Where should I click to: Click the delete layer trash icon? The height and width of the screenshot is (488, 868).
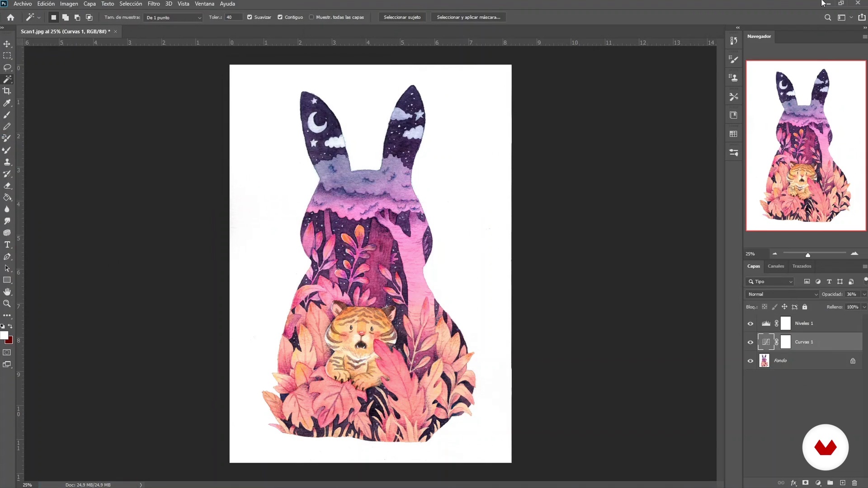pyautogui.click(x=854, y=483)
